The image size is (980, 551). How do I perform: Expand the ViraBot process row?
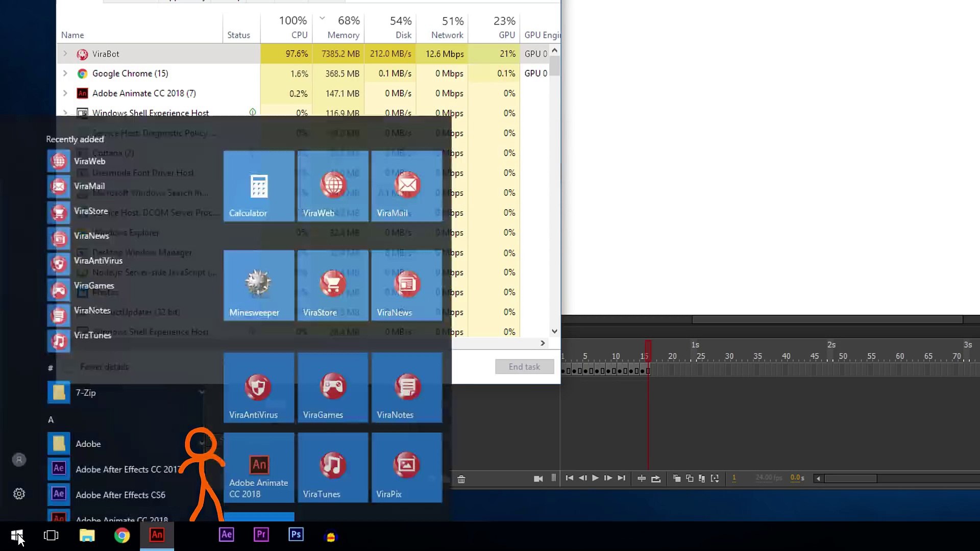65,54
